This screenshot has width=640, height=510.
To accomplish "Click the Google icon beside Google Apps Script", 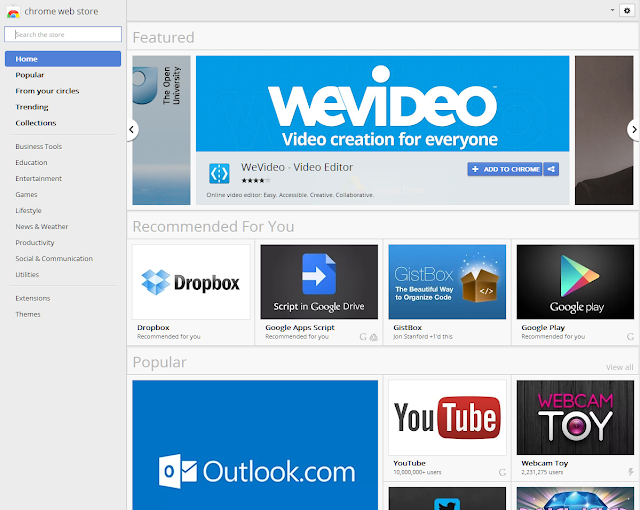I will tap(363, 337).
